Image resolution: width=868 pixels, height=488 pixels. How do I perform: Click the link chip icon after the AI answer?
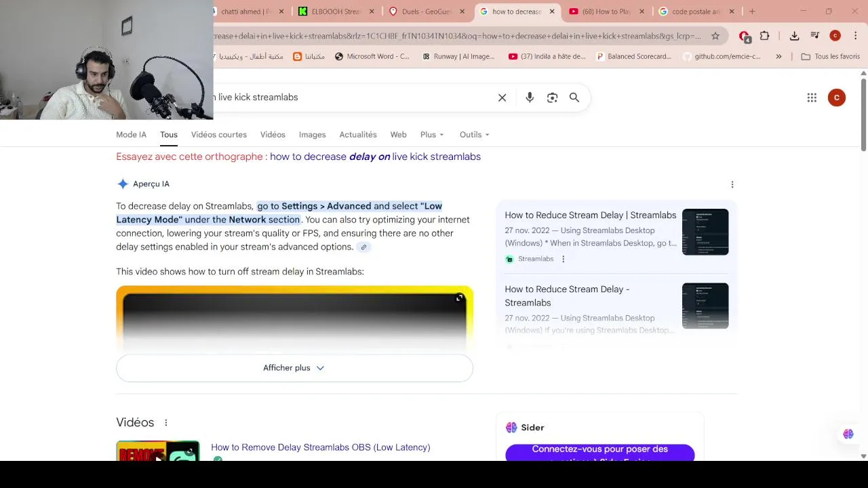coord(363,247)
